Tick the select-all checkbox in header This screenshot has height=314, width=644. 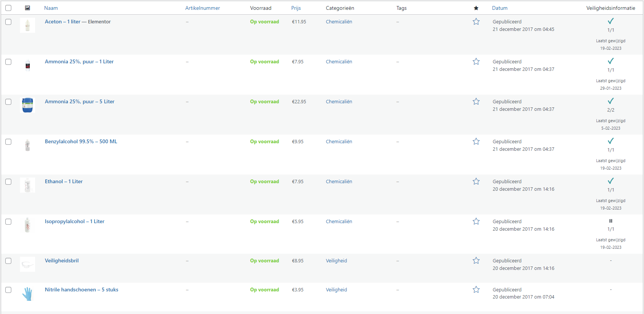click(x=8, y=8)
